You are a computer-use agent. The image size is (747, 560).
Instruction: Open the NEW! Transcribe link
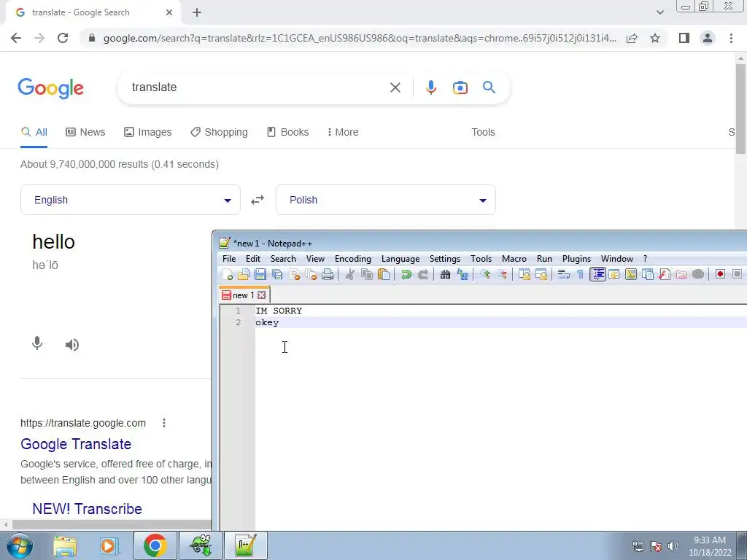(88, 508)
